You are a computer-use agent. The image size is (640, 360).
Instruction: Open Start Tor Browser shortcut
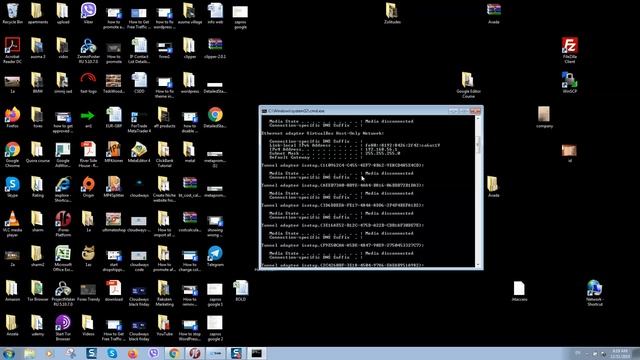click(63, 323)
